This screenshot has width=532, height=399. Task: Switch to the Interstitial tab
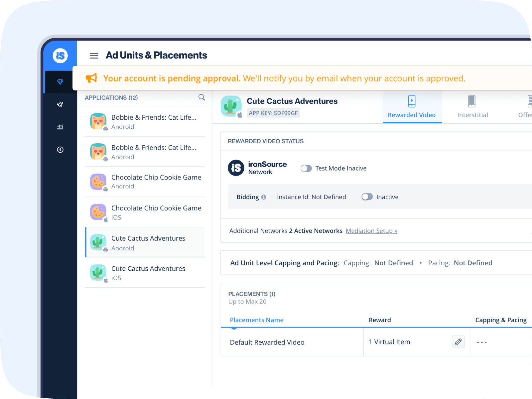tap(472, 107)
